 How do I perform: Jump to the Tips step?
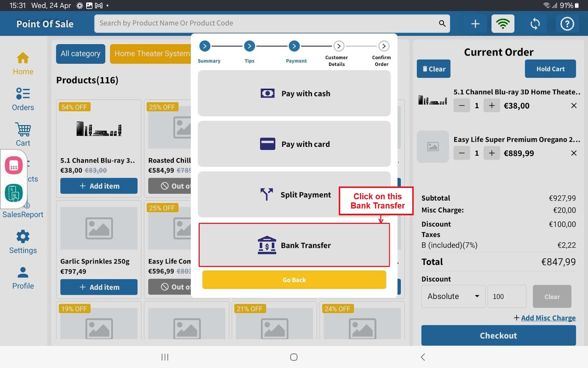249,46
